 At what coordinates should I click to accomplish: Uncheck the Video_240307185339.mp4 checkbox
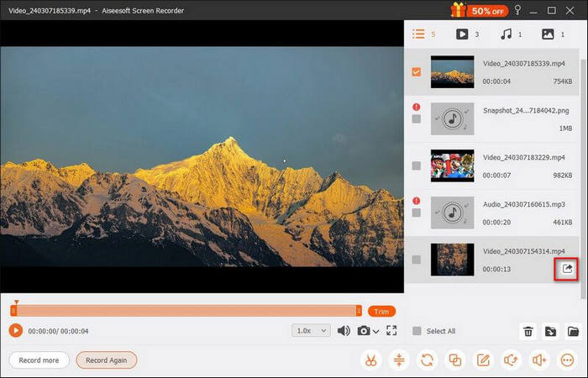(417, 72)
